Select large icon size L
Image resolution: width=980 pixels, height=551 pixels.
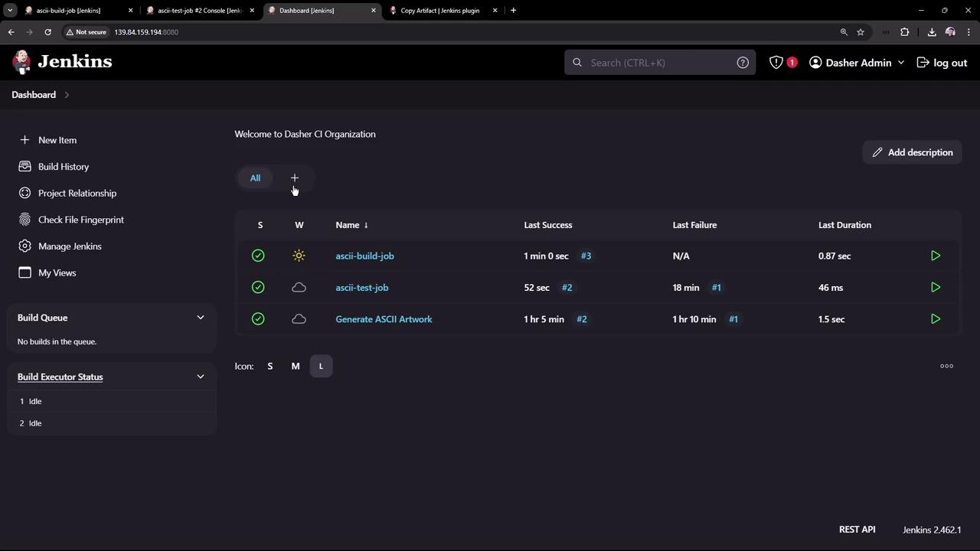point(321,366)
